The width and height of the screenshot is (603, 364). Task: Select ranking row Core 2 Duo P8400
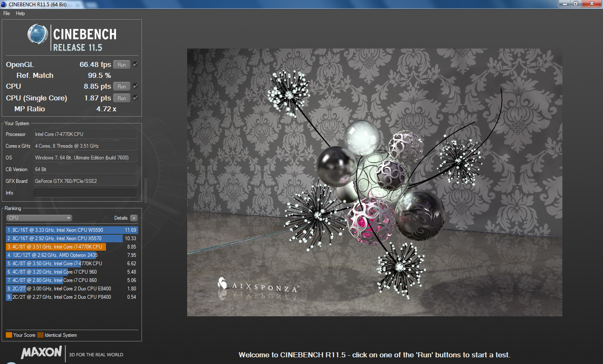(x=72, y=297)
